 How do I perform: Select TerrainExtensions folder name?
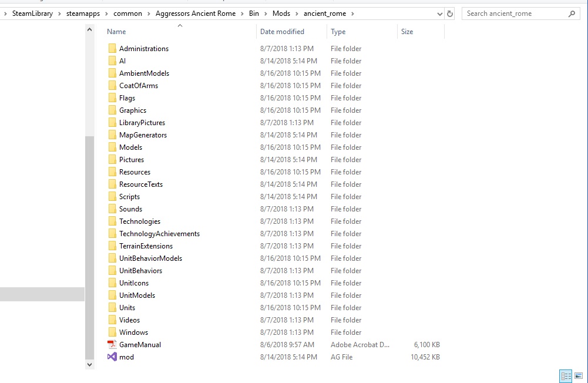(x=146, y=246)
